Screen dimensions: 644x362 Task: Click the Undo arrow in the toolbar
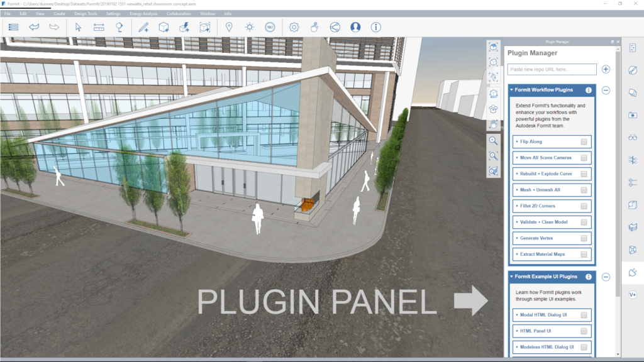coord(34,27)
